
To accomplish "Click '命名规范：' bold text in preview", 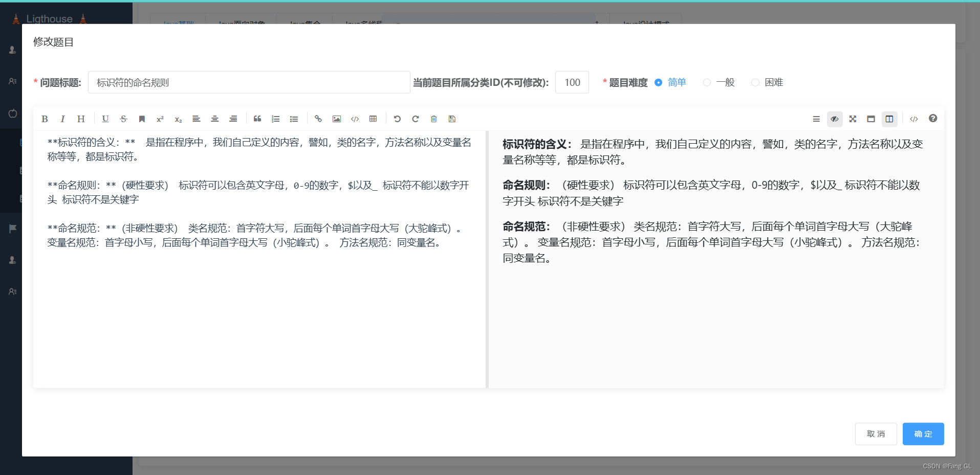I will tap(526, 227).
